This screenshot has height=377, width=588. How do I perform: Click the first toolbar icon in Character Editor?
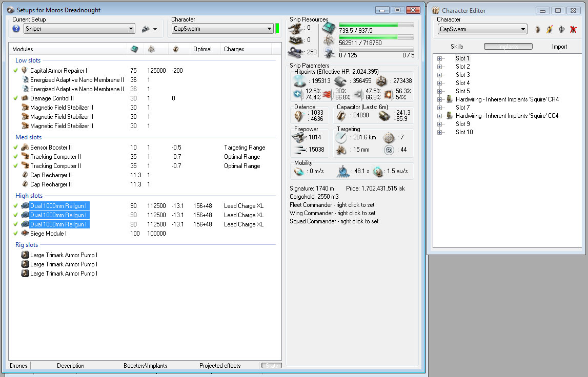537,29
